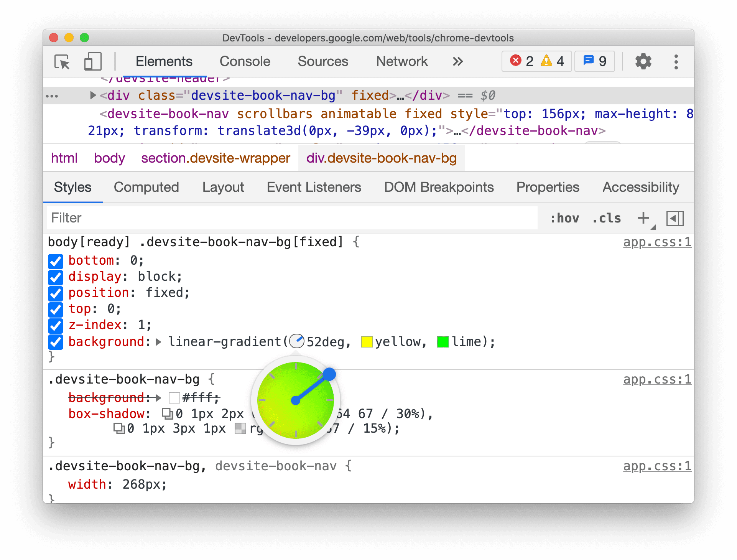Click the Sources panel icon
Screen dimensions: 737x560
322,61
